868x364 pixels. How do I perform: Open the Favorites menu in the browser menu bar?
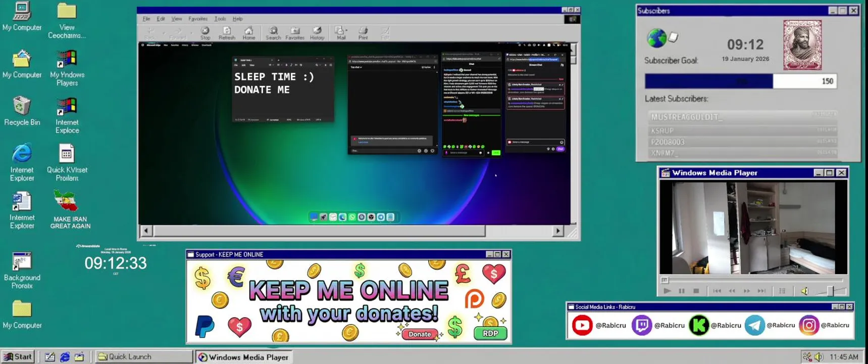click(197, 19)
